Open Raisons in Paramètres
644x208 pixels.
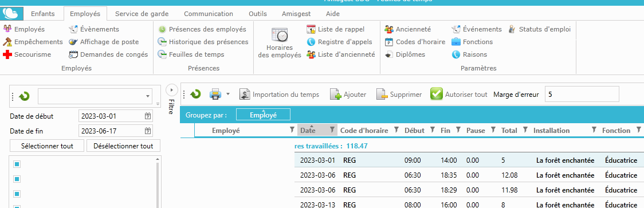coord(469,54)
